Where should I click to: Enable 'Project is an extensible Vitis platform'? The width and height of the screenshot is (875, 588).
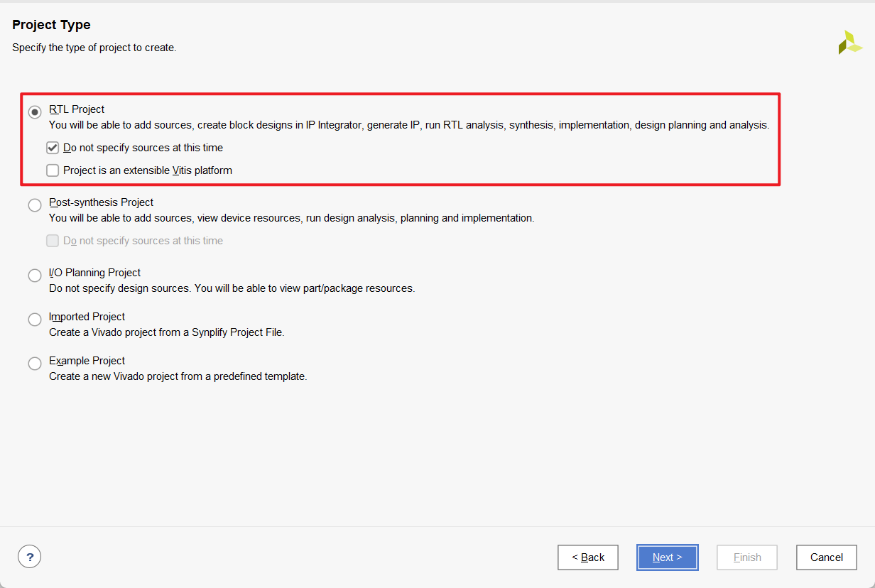coord(53,170)
